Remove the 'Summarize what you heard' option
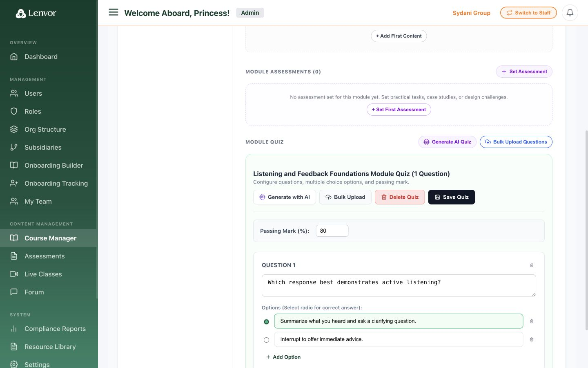The height and width of the screenshot is (368, 588). point(532,321)
